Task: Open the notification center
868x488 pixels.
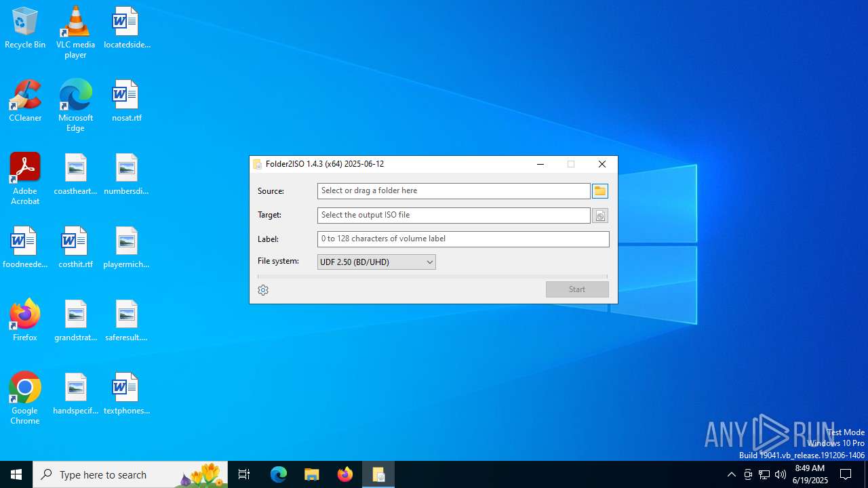Action: click(x=846, y=474)
